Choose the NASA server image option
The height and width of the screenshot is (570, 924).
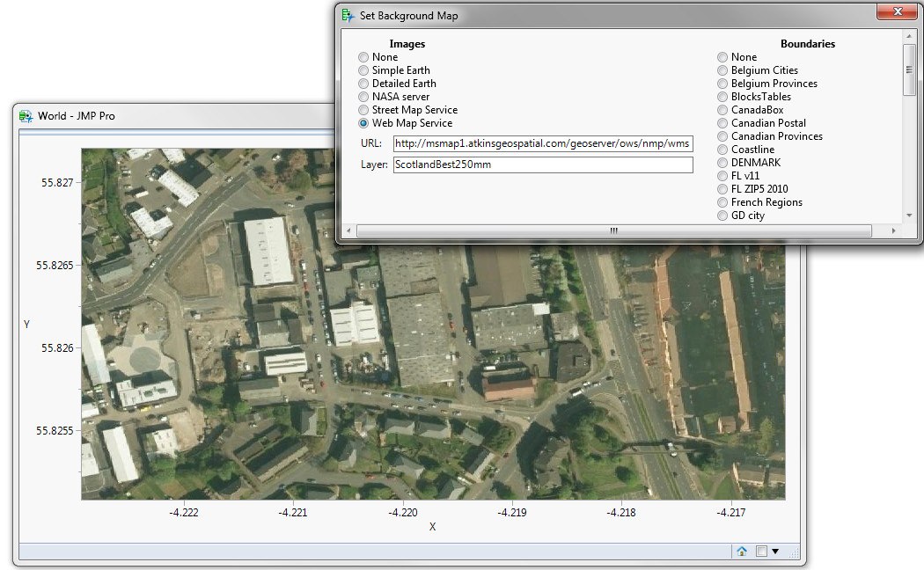[363, 97]
